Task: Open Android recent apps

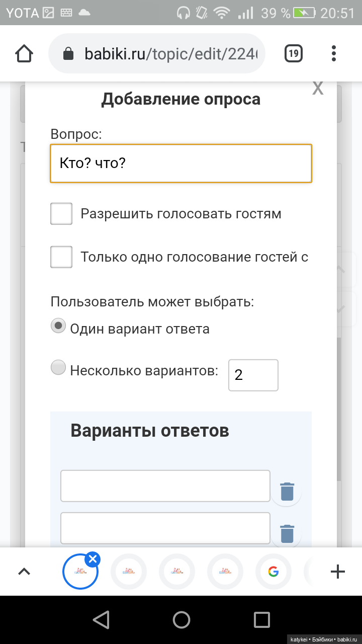Action: coord(261,619)
